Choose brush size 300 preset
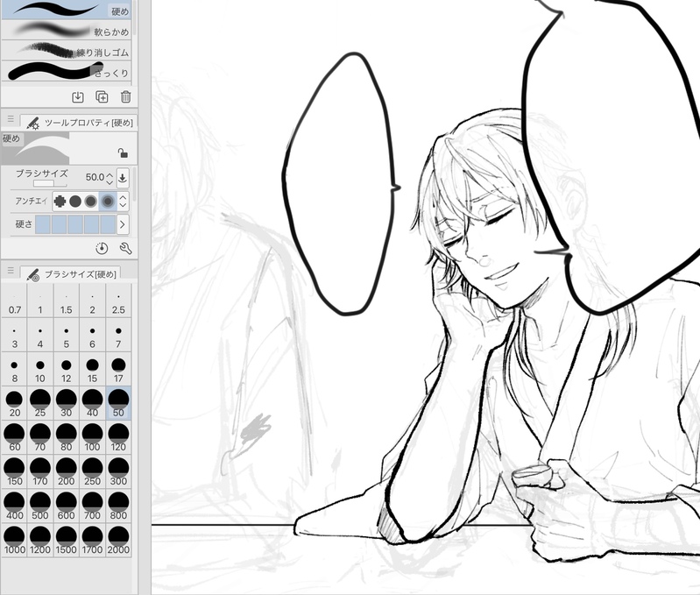 [118, 472]
